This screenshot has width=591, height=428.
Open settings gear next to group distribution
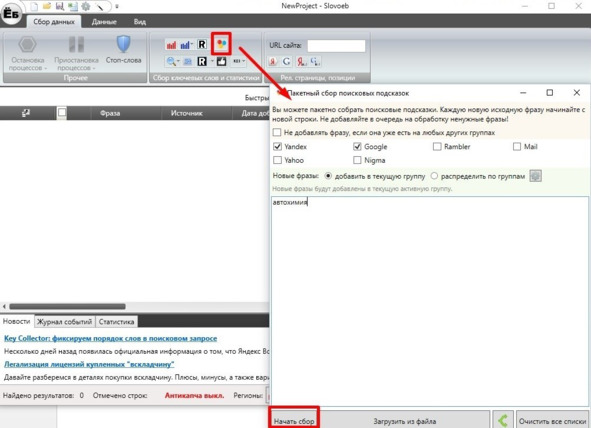point(535,176)
